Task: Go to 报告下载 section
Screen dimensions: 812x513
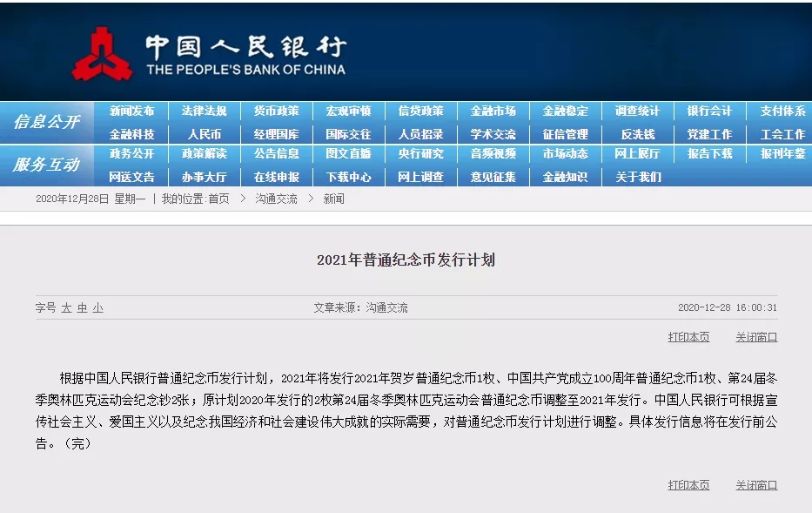Action: 710,153
